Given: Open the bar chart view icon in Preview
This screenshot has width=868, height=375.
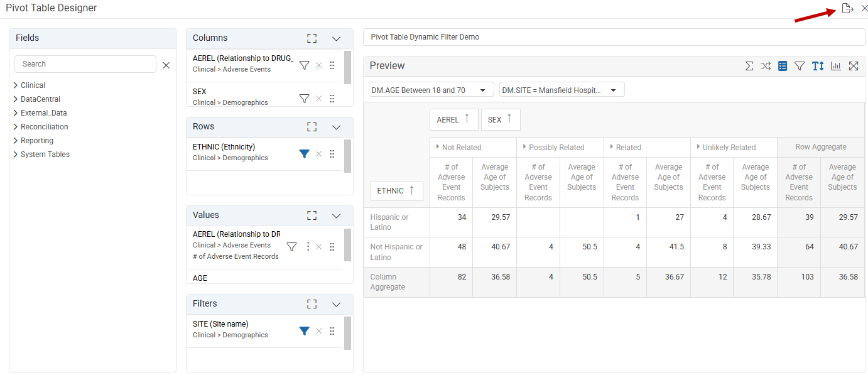Looking at the screenshot, I should (x=836, y=66).
